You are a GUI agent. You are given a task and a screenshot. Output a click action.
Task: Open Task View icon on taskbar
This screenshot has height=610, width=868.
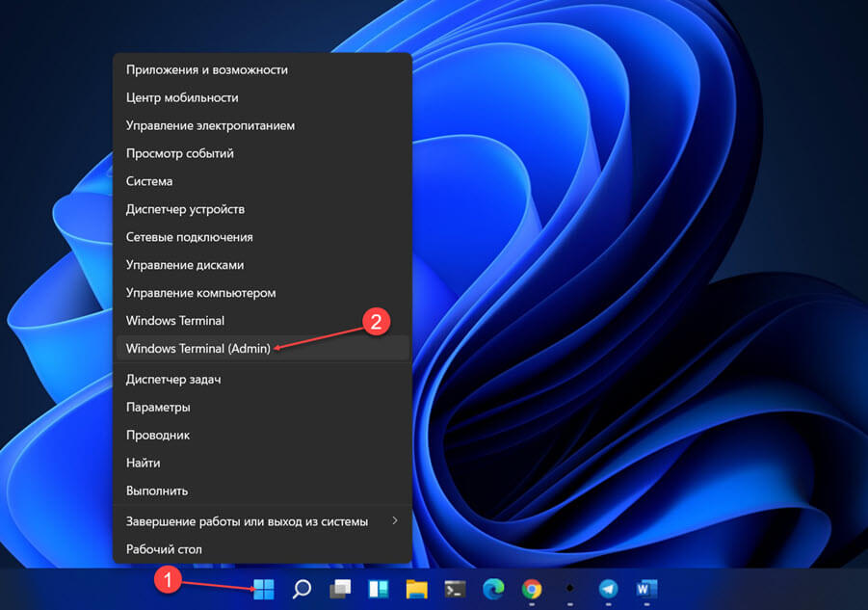[340, 589]
